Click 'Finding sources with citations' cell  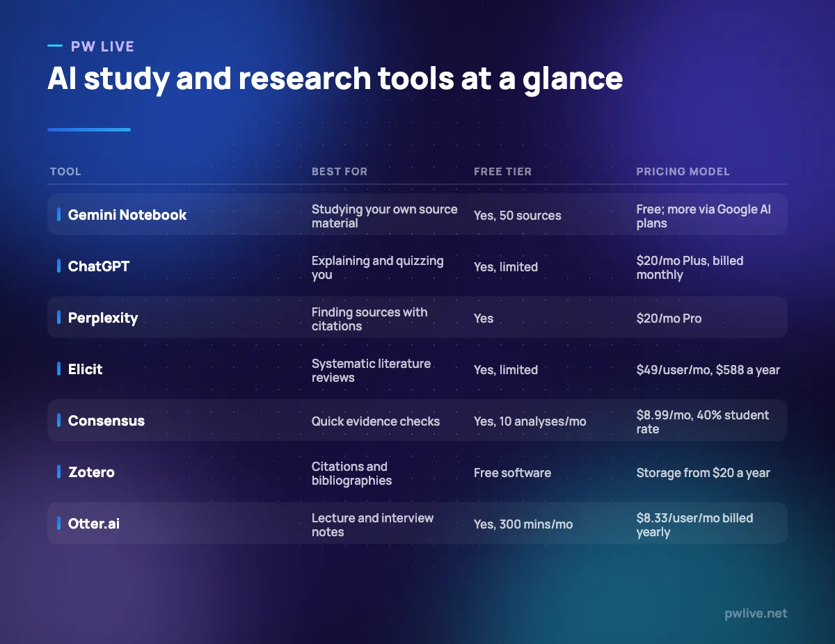pos(369,319)
